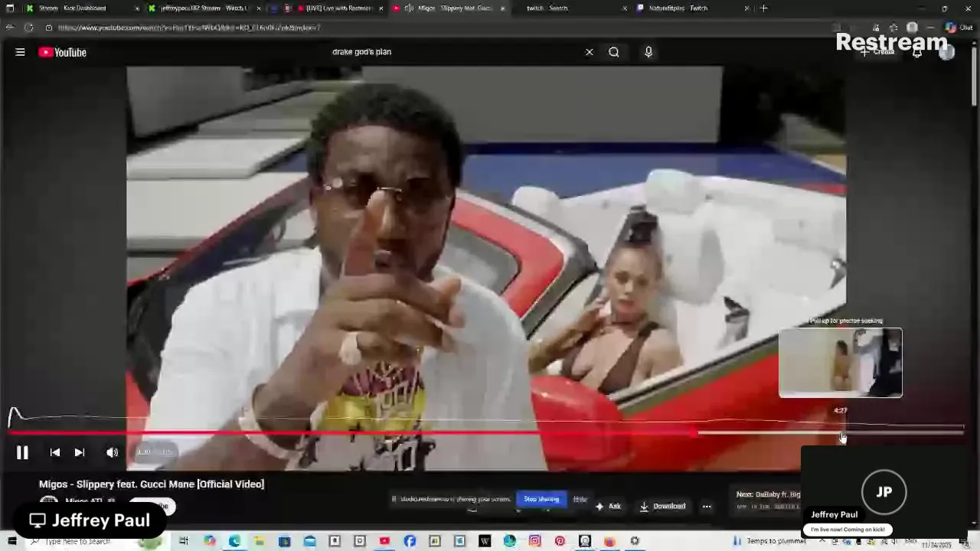The image size is (980, 551).
Task: Download the video
Action: coord(662,506)
